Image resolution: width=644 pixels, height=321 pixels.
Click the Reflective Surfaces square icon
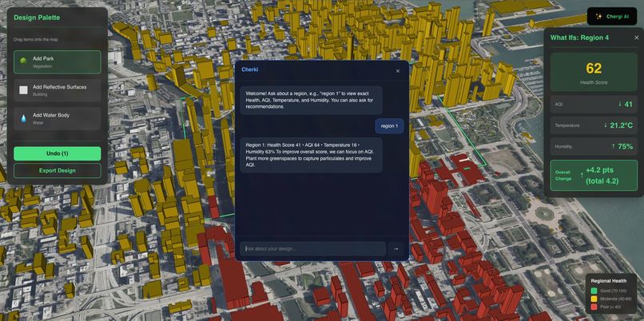coord(23,90)
